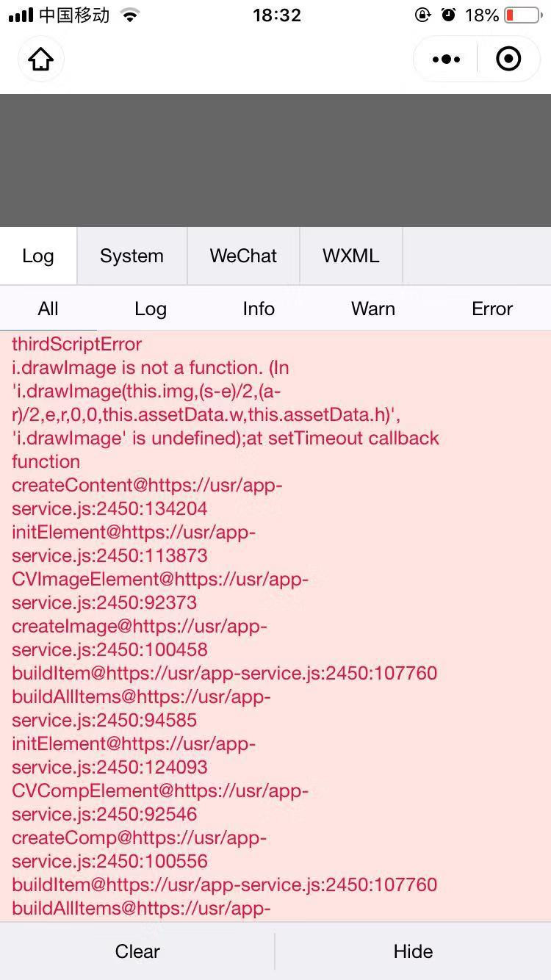The height and width of the screenshot is (980, 551).
Task: Switch to the System tab
Action: click(x=132, y=256)
